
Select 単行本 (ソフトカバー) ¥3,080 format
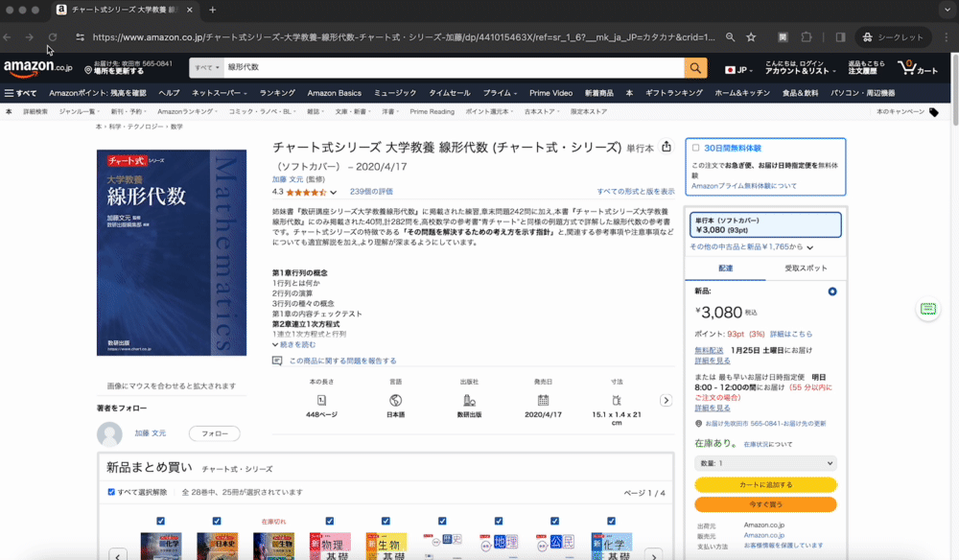765,225
